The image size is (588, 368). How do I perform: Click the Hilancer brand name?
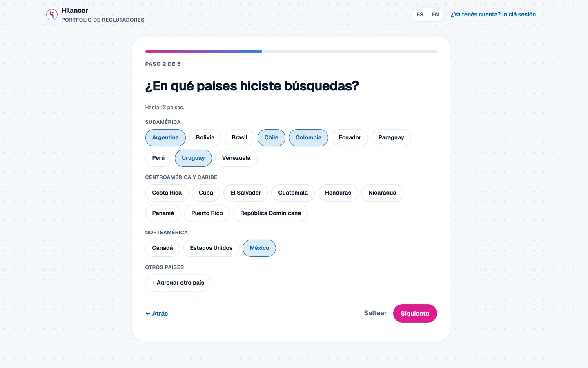coord(75,11)
